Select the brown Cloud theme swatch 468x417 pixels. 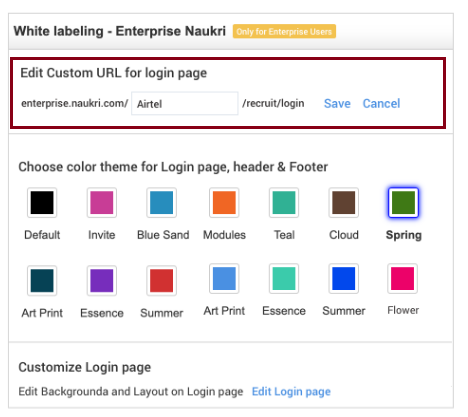pyautogui.click(x=343, y=202)
